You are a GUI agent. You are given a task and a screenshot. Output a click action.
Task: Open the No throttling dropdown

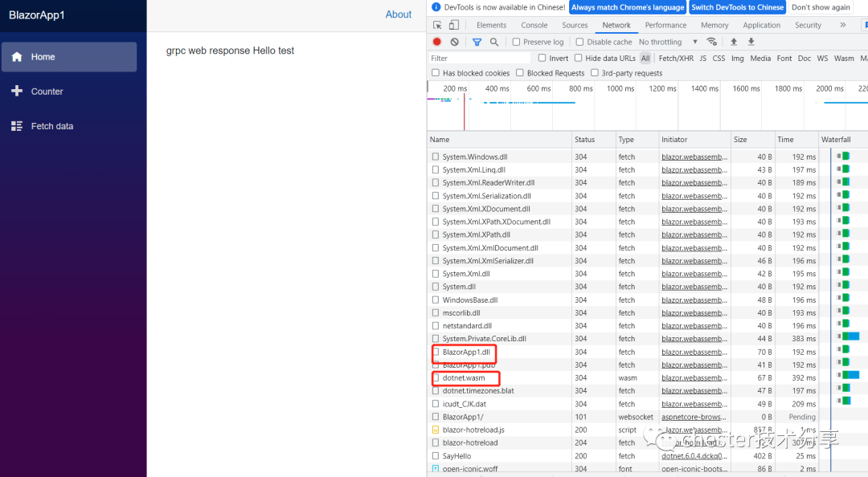pyautogui.click(x=659, y=42)
